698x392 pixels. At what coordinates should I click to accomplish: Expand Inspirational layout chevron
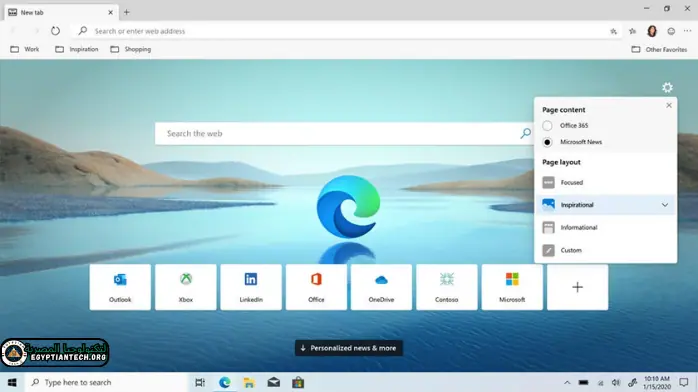coord(665,205)
